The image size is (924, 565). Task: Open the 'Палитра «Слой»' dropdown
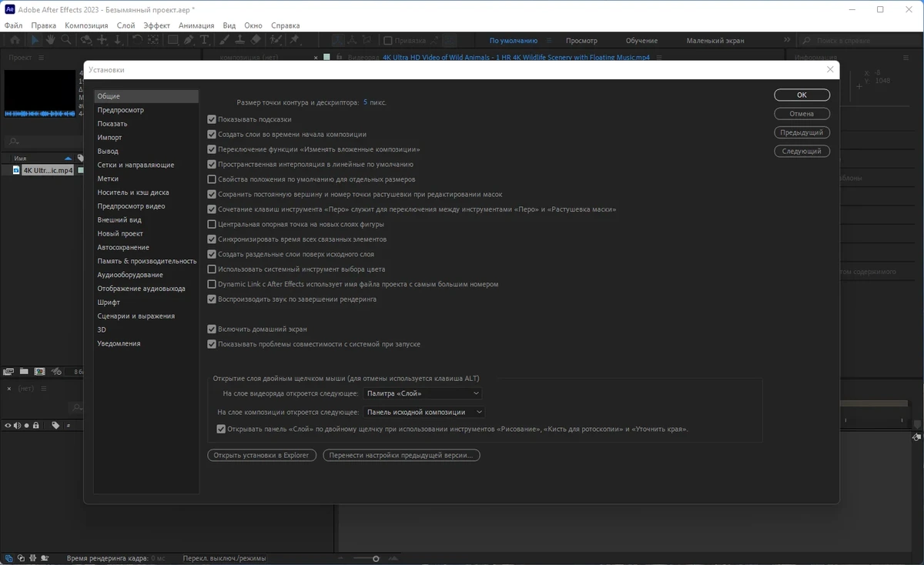pos(423,393)
